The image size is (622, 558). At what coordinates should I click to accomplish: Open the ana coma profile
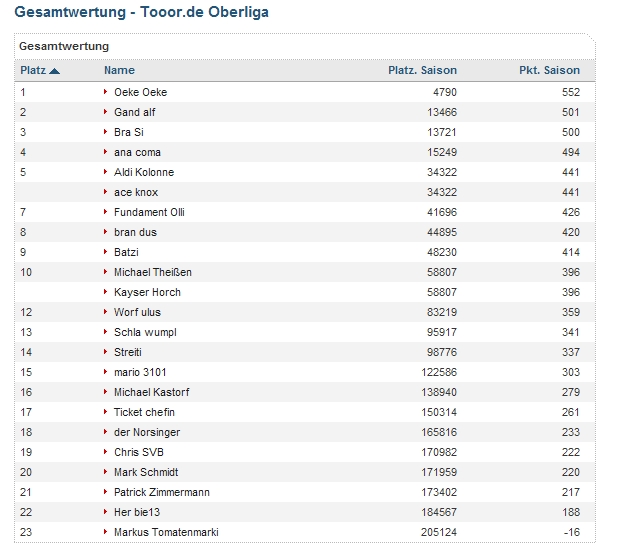click(137, 152)
